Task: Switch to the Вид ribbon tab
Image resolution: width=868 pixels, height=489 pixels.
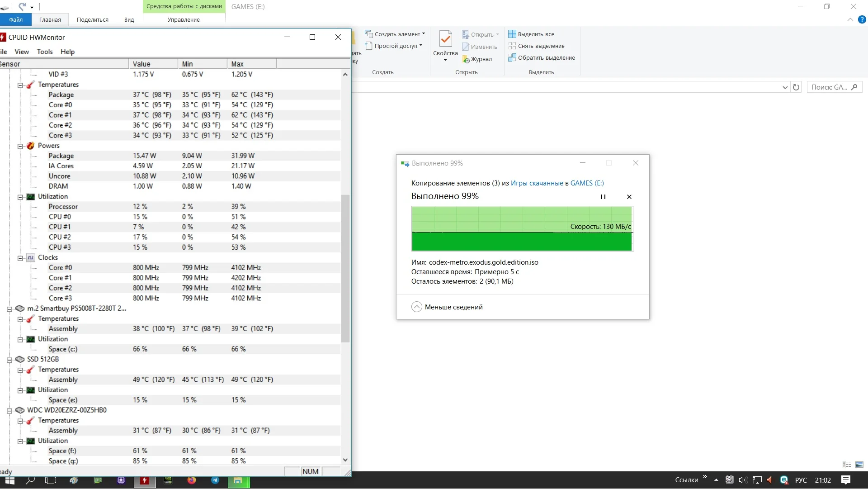Action: pos(129,19)
